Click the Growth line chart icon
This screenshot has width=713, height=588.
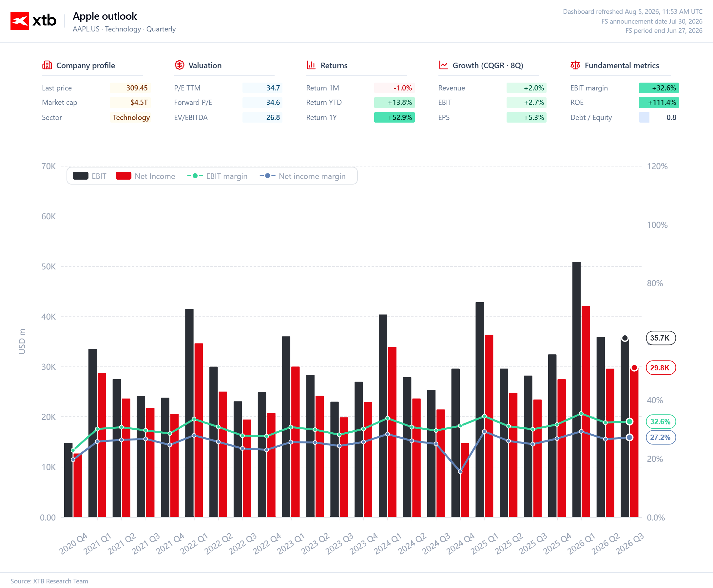443,65
